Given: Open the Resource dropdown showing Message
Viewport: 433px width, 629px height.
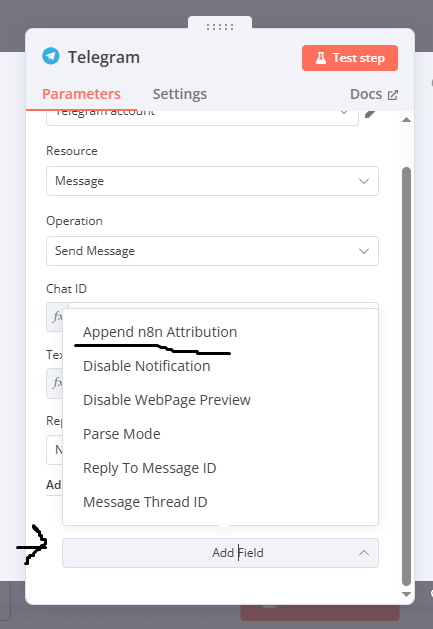Looking at the screenshot, I should [x=212, y=181].
